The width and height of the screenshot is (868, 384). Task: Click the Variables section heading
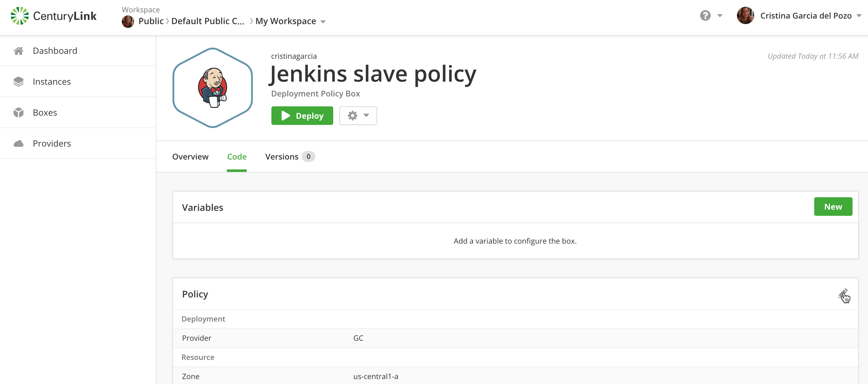click(x=202, y=207)
